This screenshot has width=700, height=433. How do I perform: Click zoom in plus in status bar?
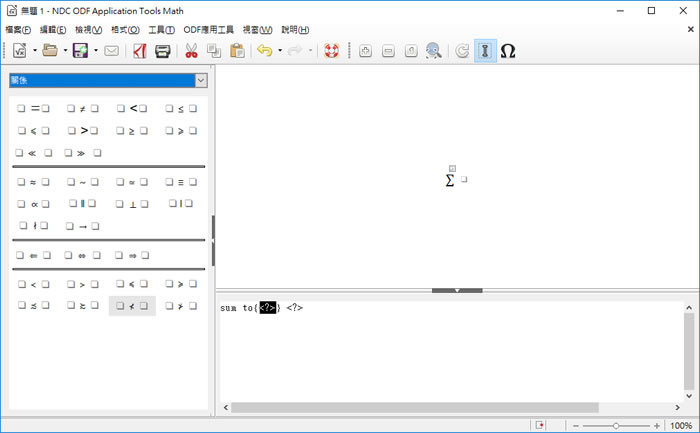(x=656, y=426)
